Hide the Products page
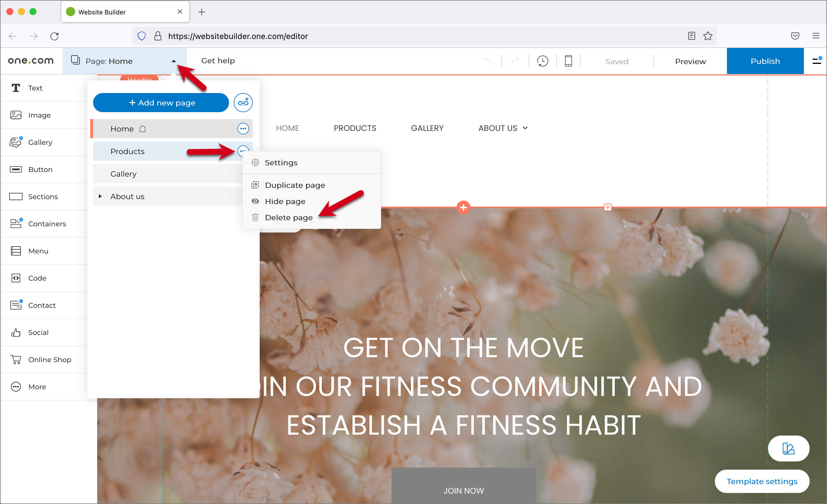Viewport: 827px width, 504px height. (x=285, y=201)
